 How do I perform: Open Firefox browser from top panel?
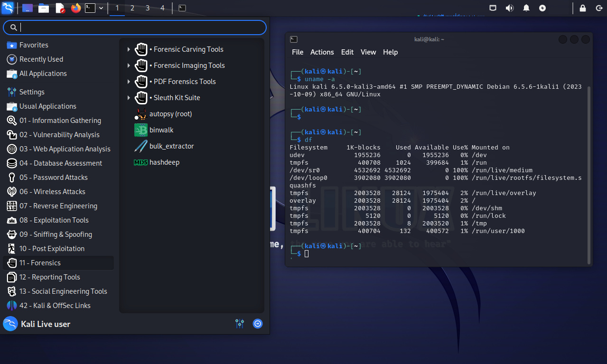(x=75, y=8)
